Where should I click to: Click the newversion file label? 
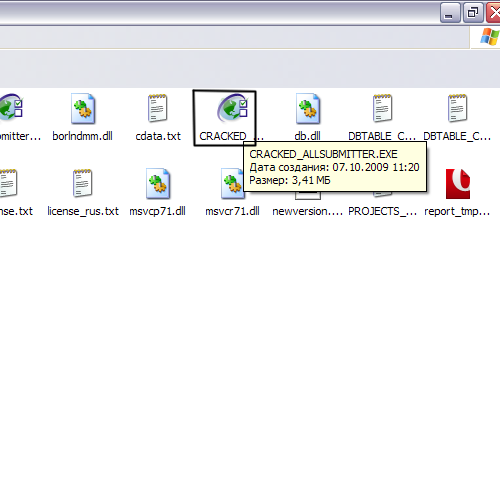(x=308, y=211)
